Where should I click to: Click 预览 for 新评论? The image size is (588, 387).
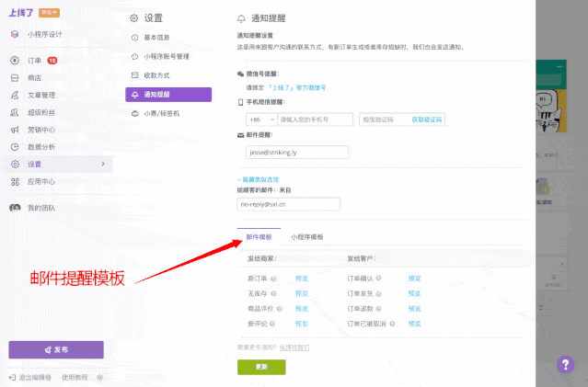click(x=302, y=324)
